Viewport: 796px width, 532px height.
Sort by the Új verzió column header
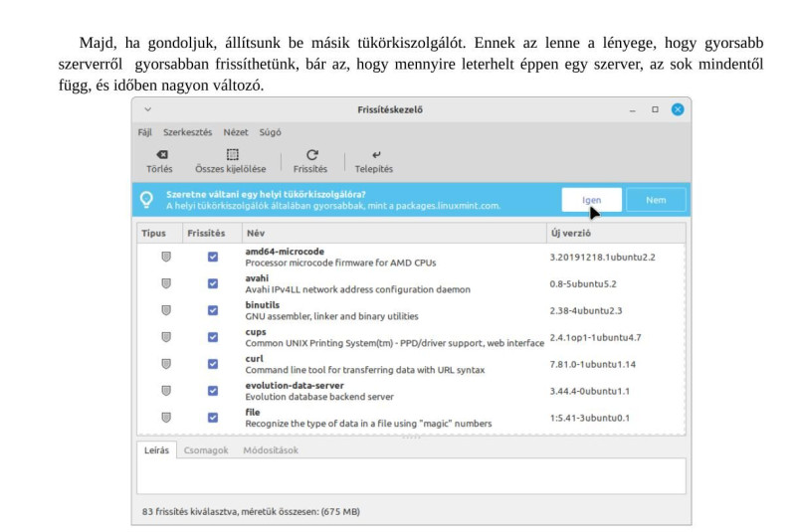[x=616, y=234]
